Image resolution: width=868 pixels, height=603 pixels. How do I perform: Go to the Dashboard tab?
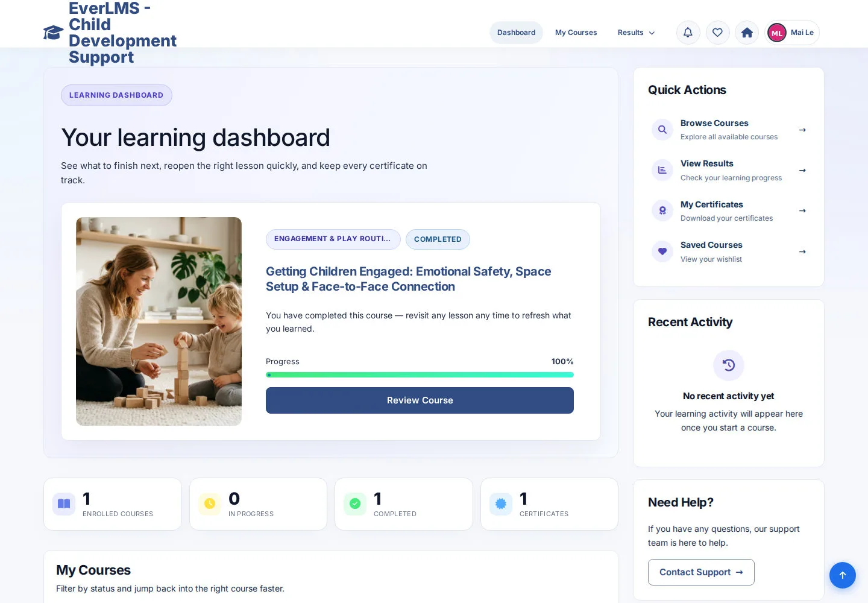point(516,33)
